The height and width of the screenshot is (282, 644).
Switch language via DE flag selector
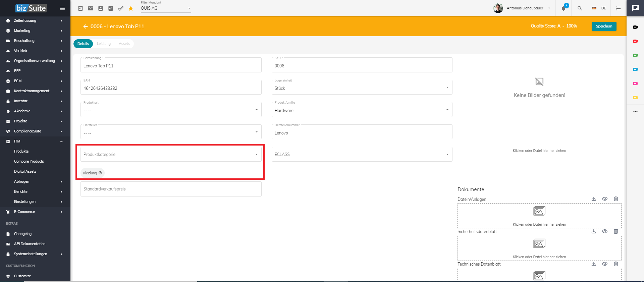click(x=599, y=8)
